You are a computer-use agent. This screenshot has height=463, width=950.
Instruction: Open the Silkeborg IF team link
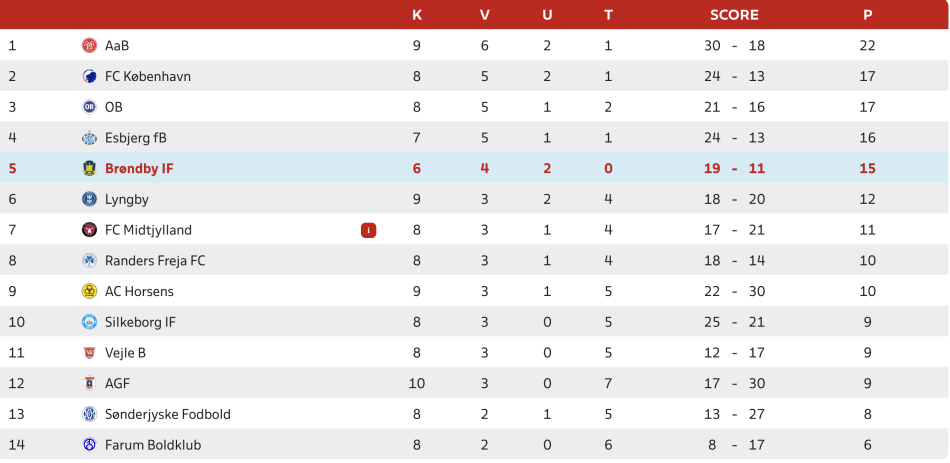coord(140,322)
